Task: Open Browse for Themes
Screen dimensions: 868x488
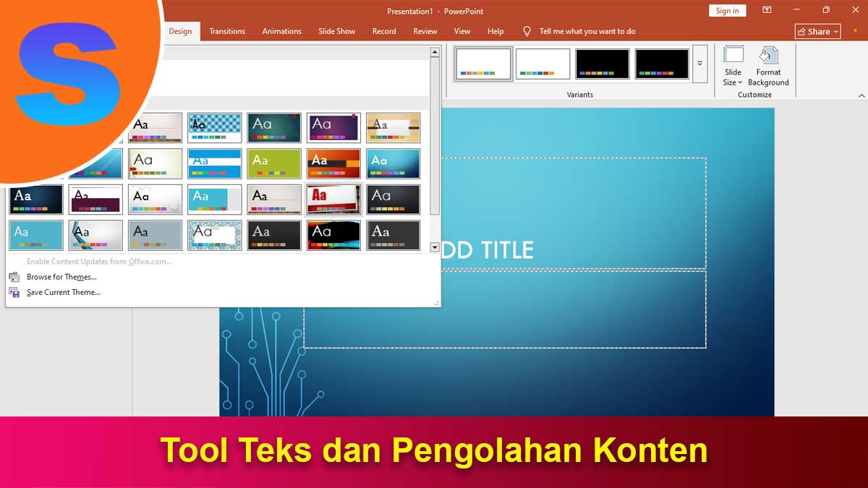Action: [x=61, y=277]
